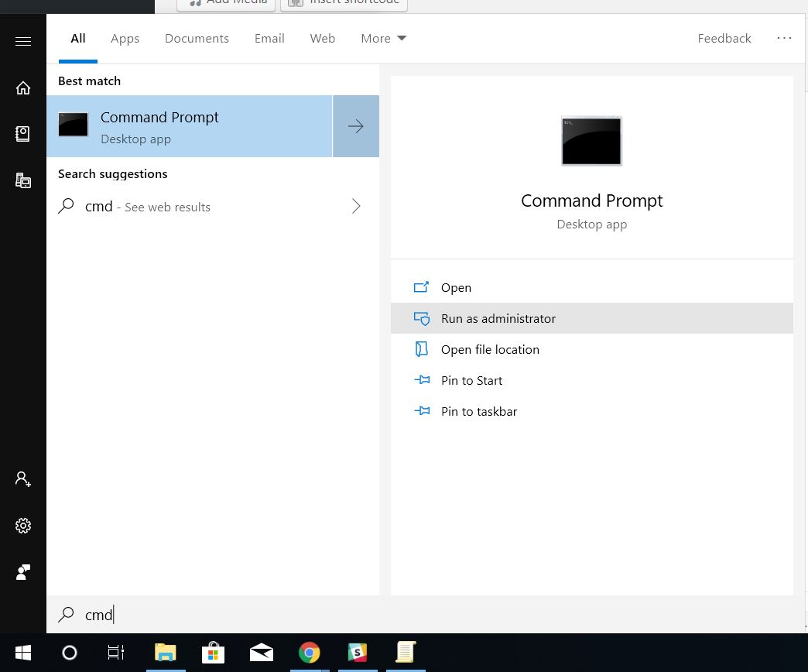
Task: Expand the More search categories dropdown
Action: (383, 38)
